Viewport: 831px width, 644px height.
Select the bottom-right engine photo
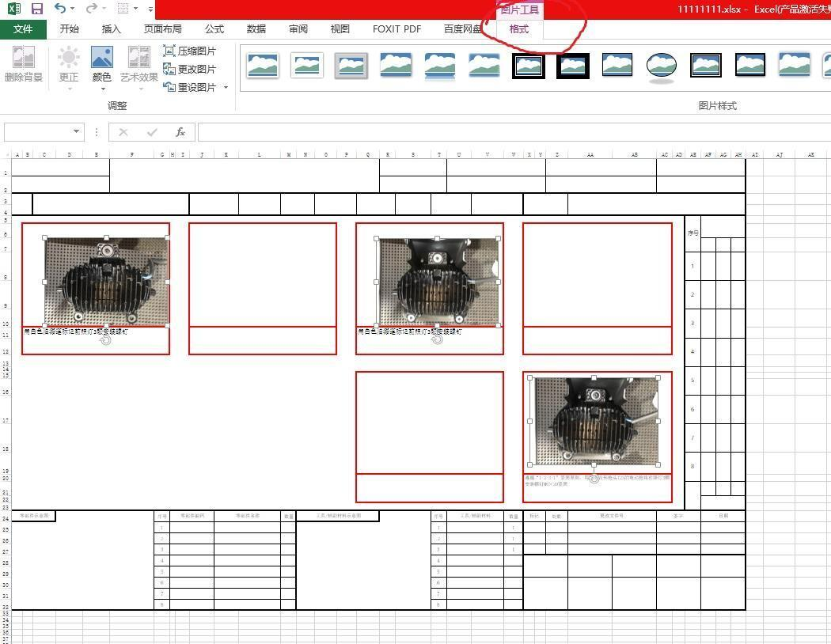pyautogui.click(x=595, y=422)
